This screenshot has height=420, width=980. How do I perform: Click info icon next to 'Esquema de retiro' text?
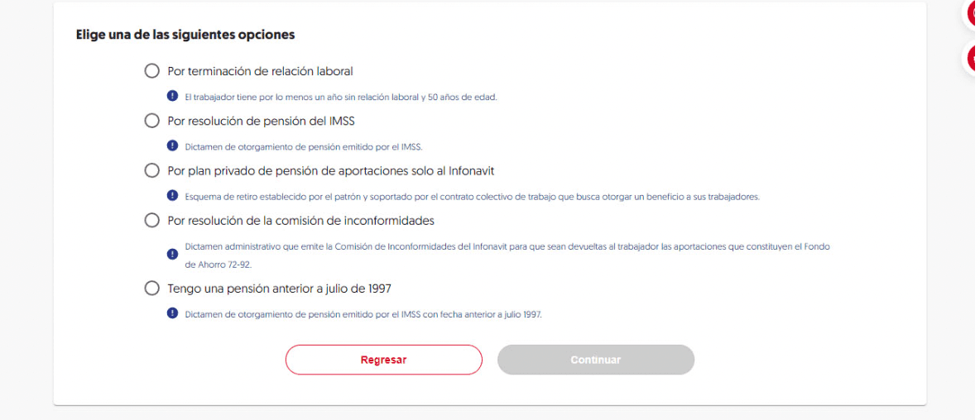point(172,195)
